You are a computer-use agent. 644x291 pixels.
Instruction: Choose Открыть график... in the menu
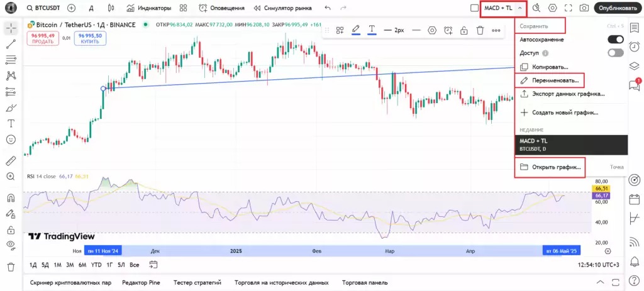point(572,167)
